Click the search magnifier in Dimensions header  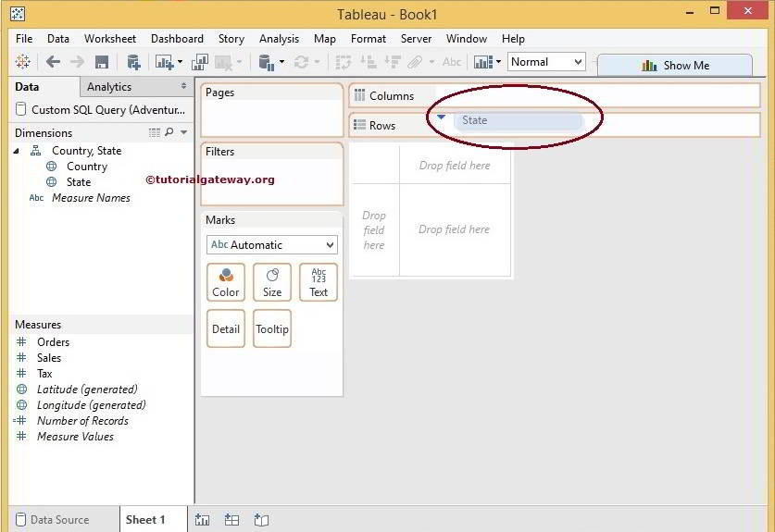click(x=169, y=132)
